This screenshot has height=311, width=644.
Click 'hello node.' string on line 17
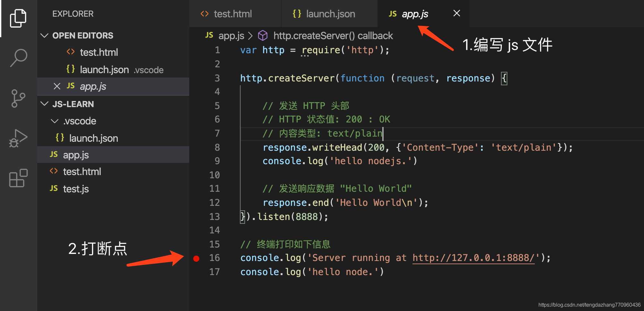pos(343,272)
